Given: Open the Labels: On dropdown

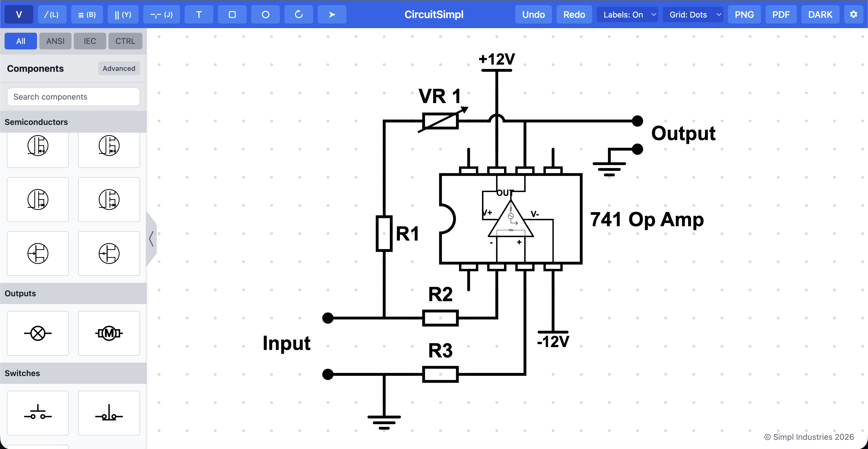Looking at the screenshot, I should (x=627, y=14).
